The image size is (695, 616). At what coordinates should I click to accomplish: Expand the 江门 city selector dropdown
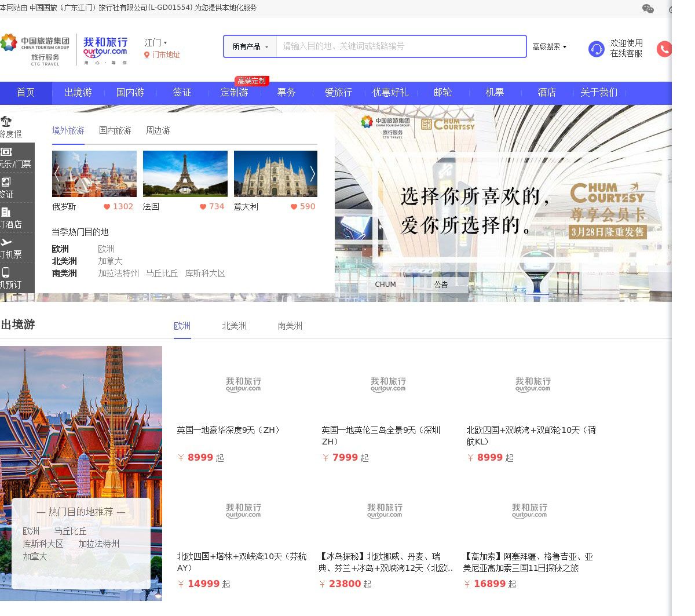156,43
